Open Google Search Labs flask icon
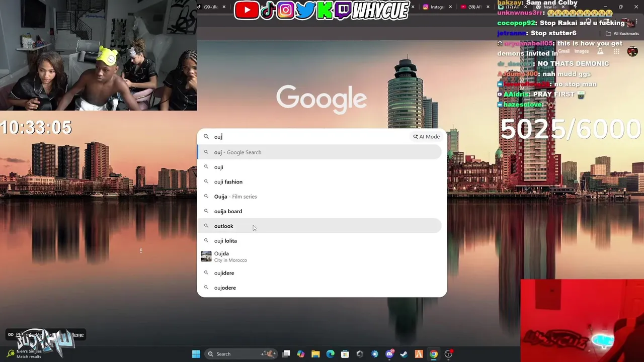The image size is (644, 362). (600, 51)
